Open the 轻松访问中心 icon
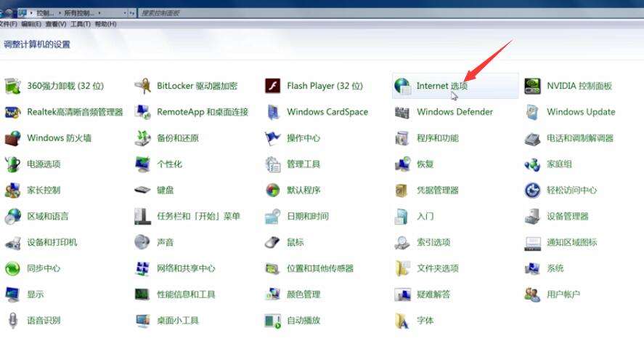 532,190
